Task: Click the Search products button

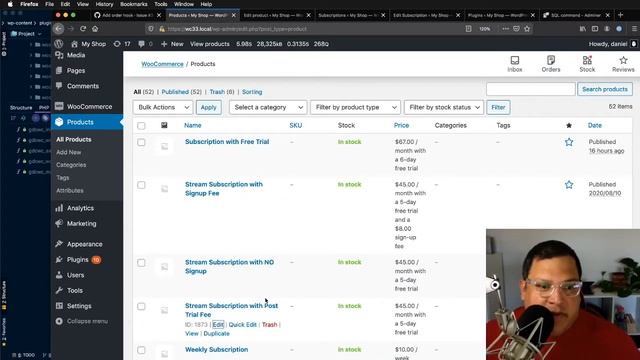Action: [x=605, y=89]
